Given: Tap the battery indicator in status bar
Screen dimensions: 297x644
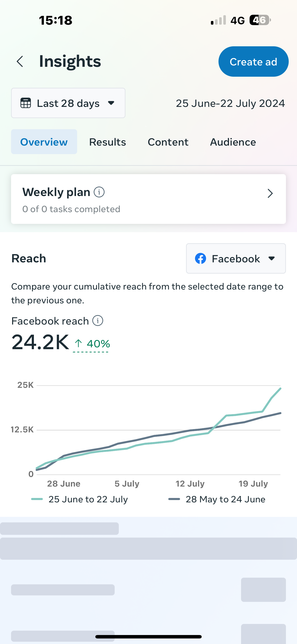Looking at the screenshot, I should (260, 20).
